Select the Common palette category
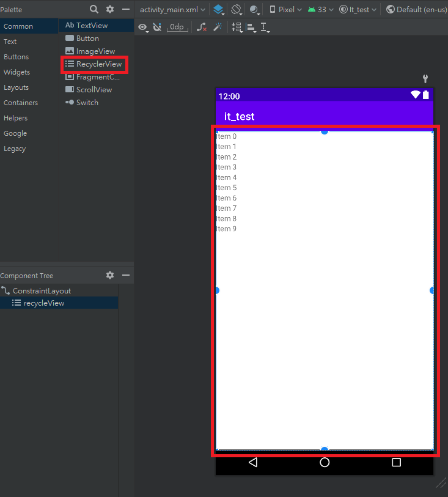Image resolution: width=448 pixels, height=497 pixels. coord(29,26)
